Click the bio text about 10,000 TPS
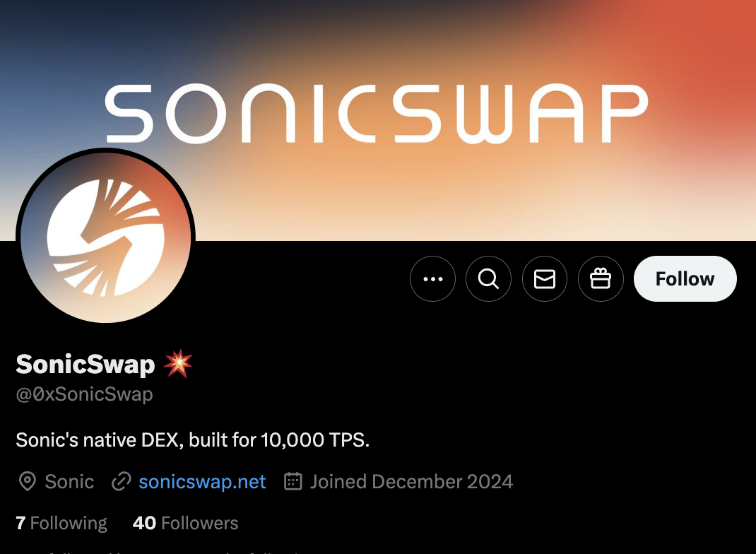Screen dimensions: 756x554 coord(192,440)
